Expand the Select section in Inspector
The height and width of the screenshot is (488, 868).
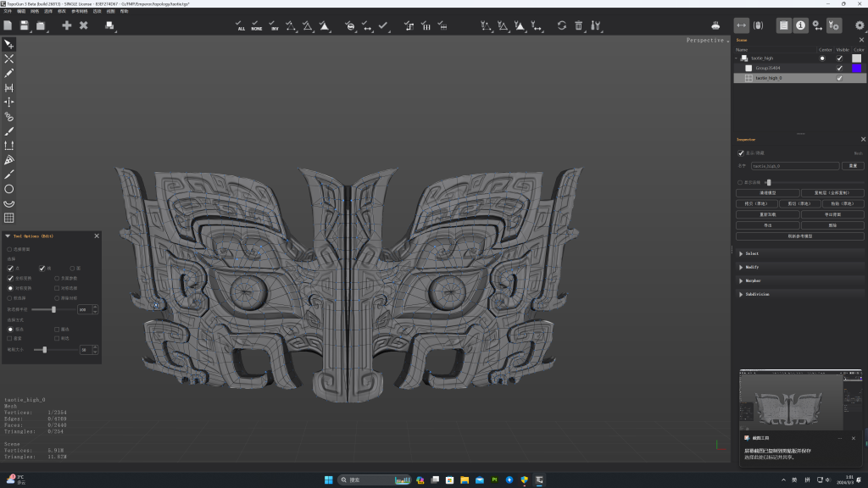[741, 253]
